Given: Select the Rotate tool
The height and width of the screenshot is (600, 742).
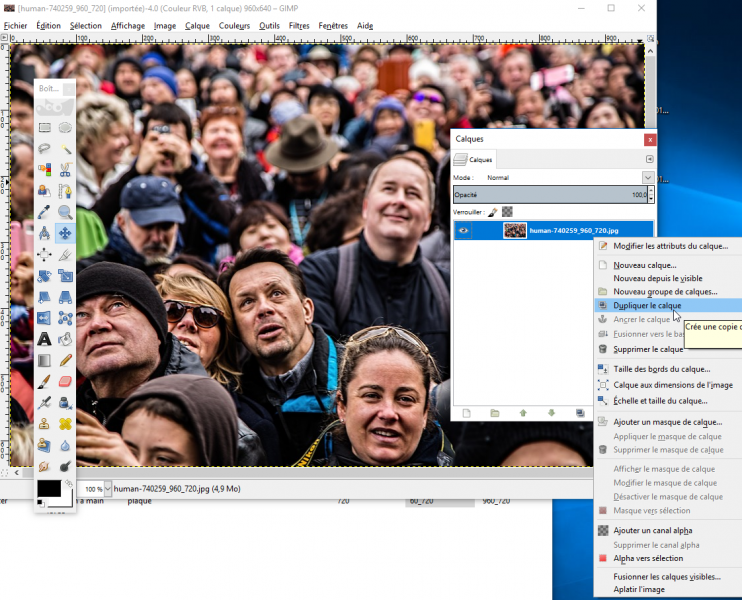Looking at the screenshot, I should [x=44, y=275].
